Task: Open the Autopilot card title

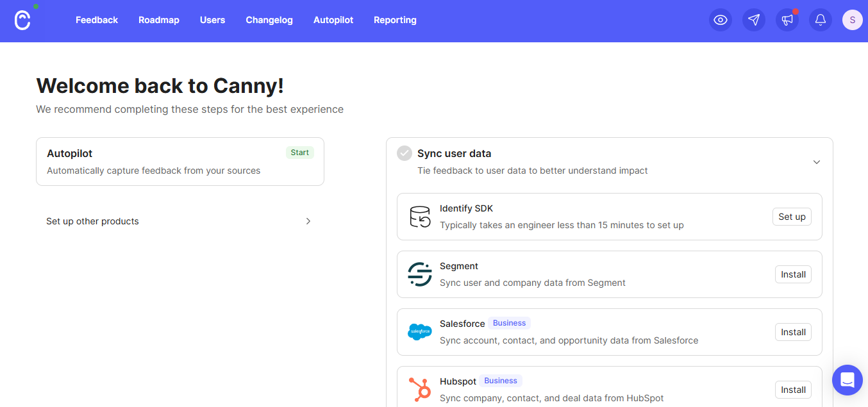Action: coord(70,154)
